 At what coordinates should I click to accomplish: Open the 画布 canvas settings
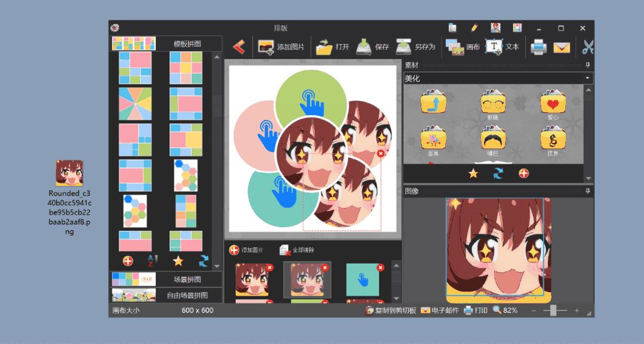coord(463,47)
